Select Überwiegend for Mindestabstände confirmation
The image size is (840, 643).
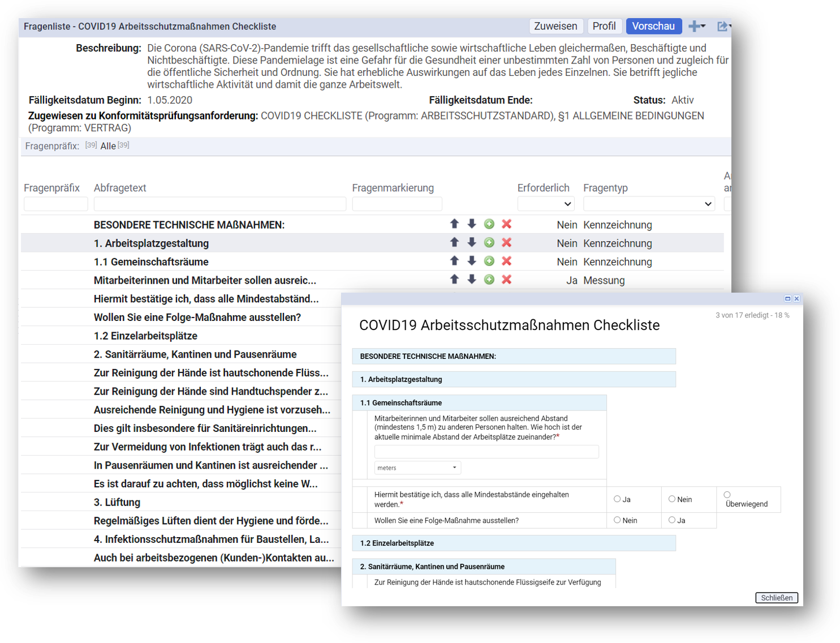[727, 495]
